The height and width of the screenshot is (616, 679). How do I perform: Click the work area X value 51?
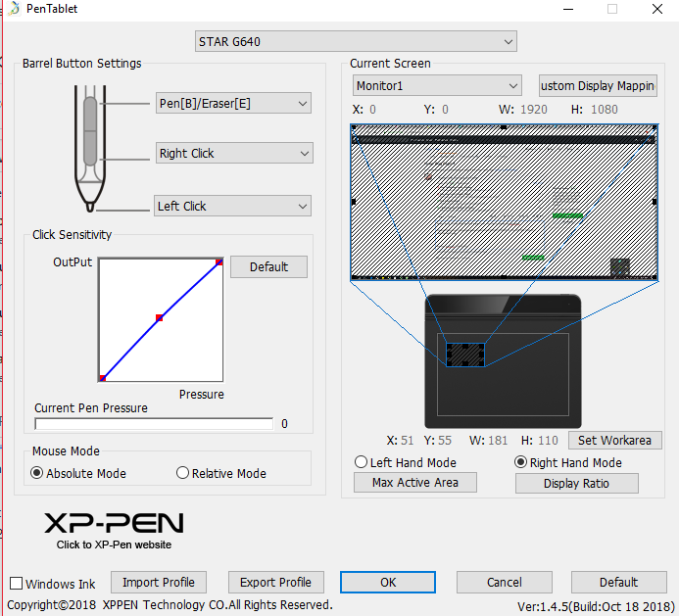click(407, 441)
